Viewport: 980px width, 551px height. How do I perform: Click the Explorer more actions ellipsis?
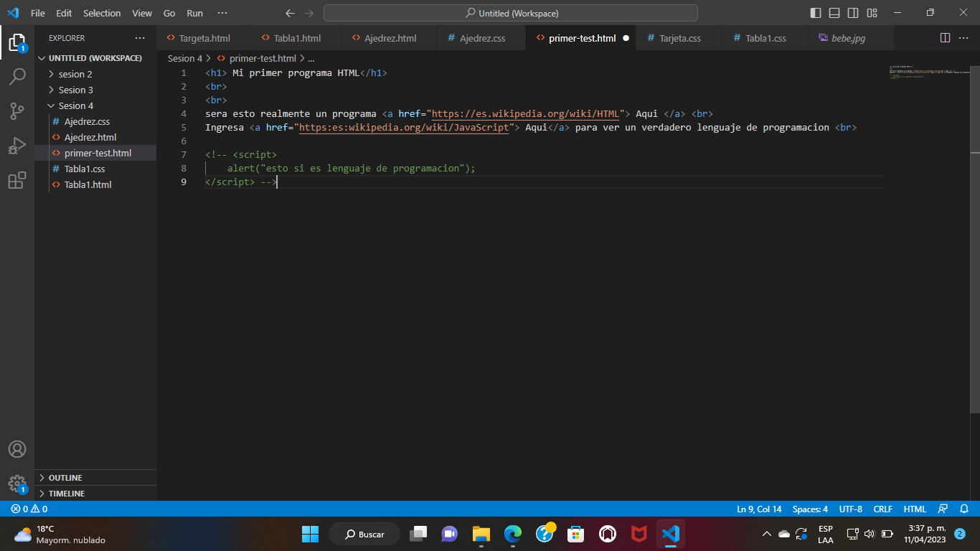point(140,38)
